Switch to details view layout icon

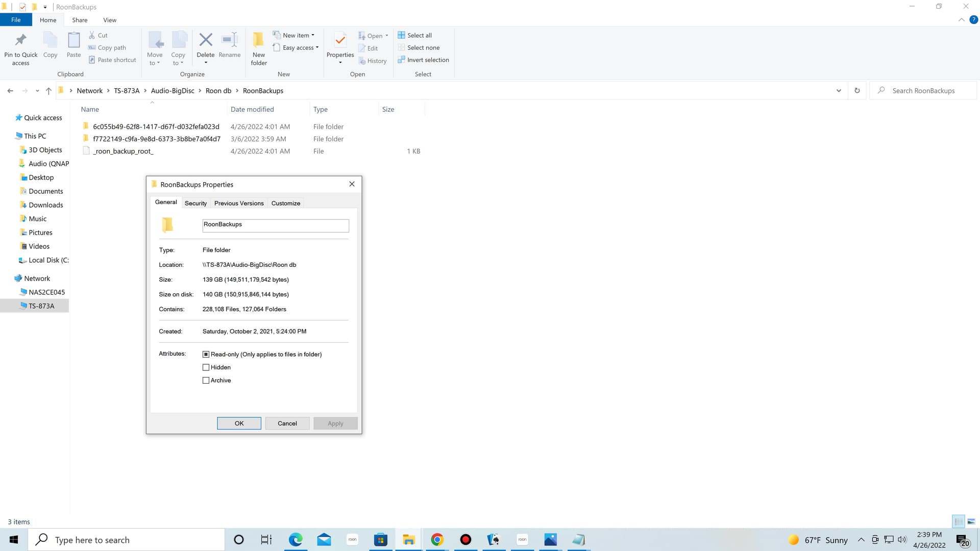coord(959,521)
